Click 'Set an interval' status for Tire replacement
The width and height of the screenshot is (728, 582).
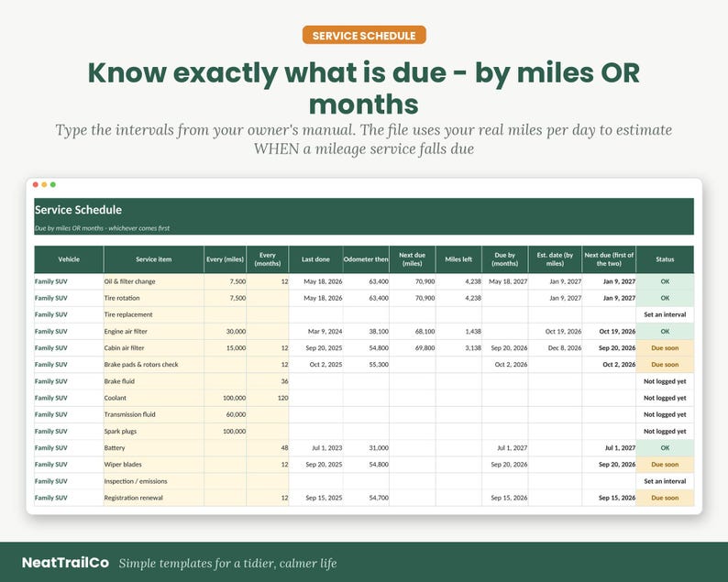[665, 314]
